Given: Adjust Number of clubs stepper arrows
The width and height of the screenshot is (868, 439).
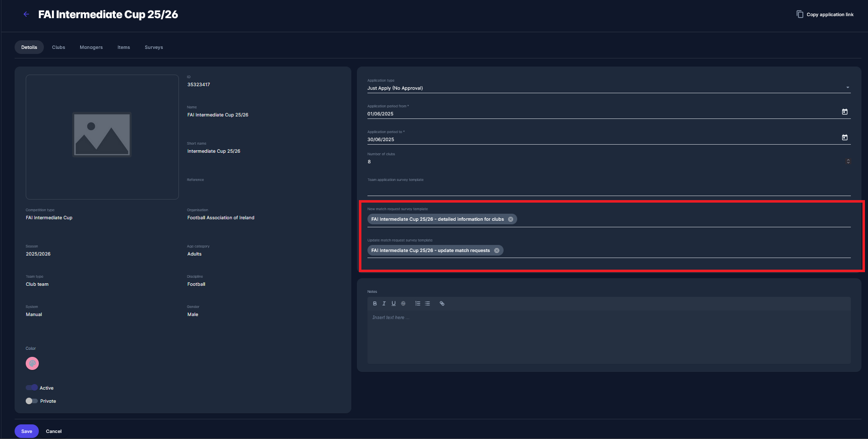Looking at the screenshot, I should [x=848, y=161].
